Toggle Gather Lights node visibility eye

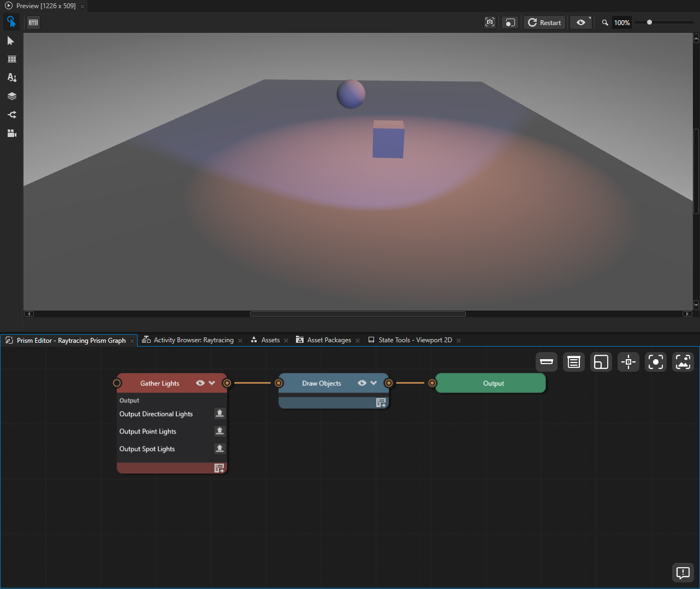(x=200, y=383)
